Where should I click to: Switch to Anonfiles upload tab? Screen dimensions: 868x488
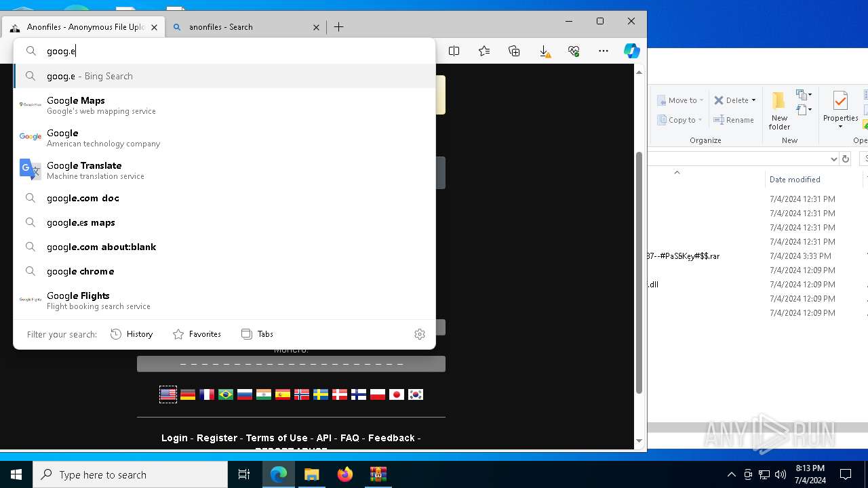(x=85, y=27)
